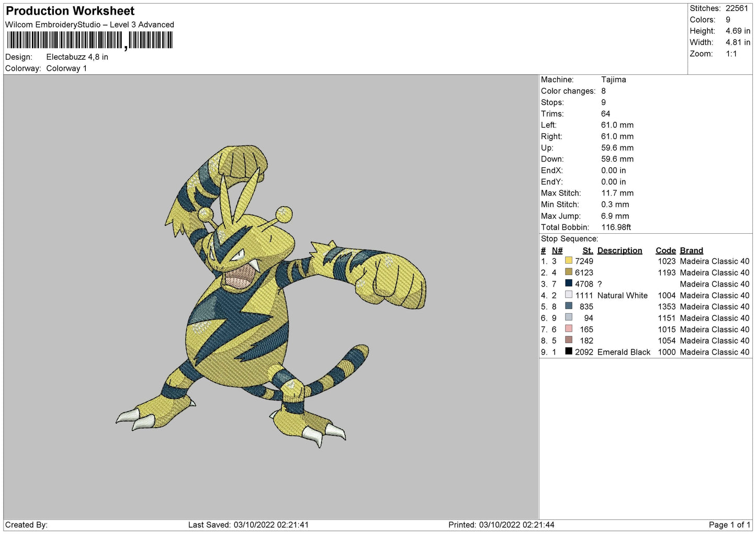Click the Down value '59.6 mm'
This screenshot has width=756, height=534.
[x=617, y=159]
